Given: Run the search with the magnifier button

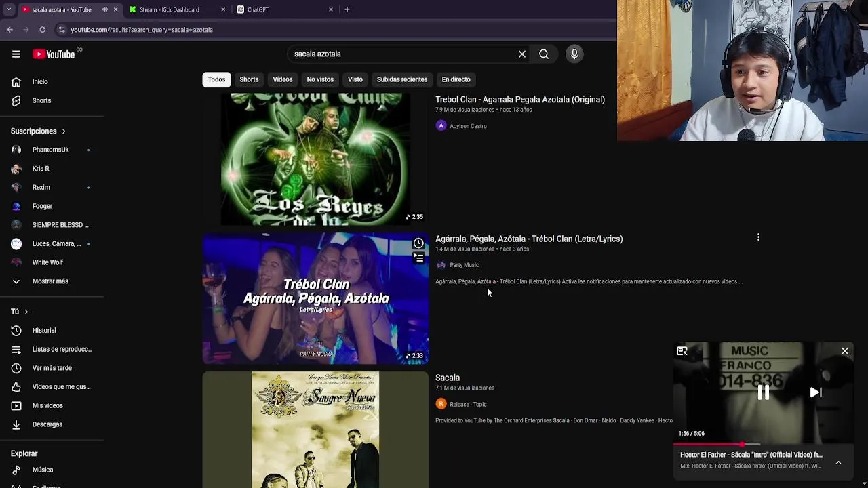Looking at the screenshot, I should [x=544, y=54].
